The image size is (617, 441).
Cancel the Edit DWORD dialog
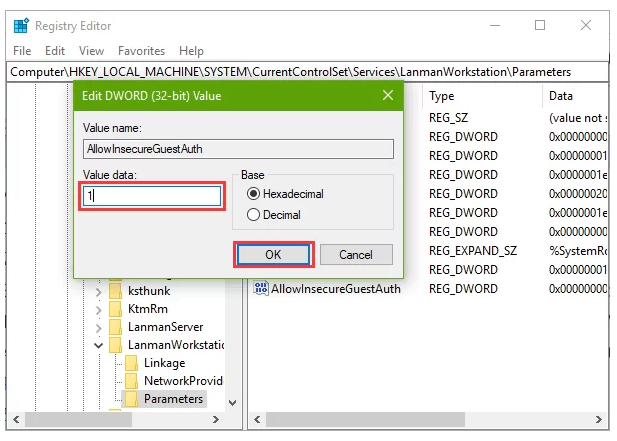356,255
